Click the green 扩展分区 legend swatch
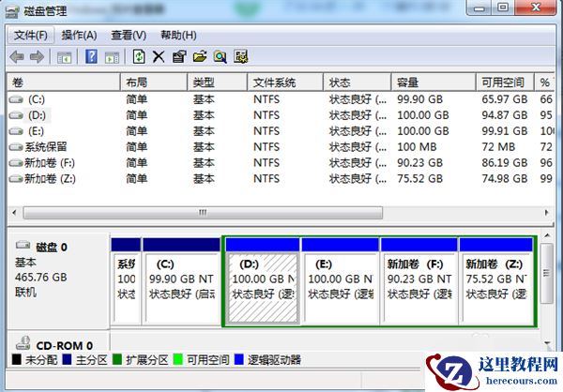The height and width of the screenshot is (392, 563). (117, 359)
